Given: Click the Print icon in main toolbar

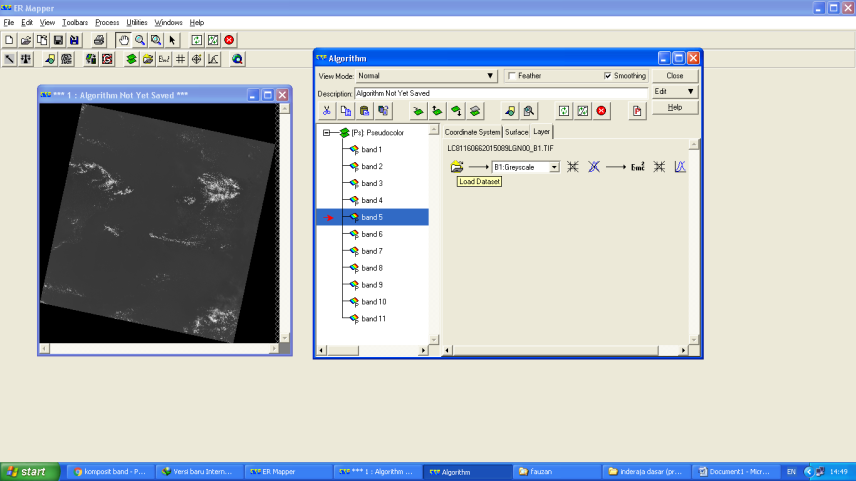Looking at the screenshot, I should (x=99, y=40).
